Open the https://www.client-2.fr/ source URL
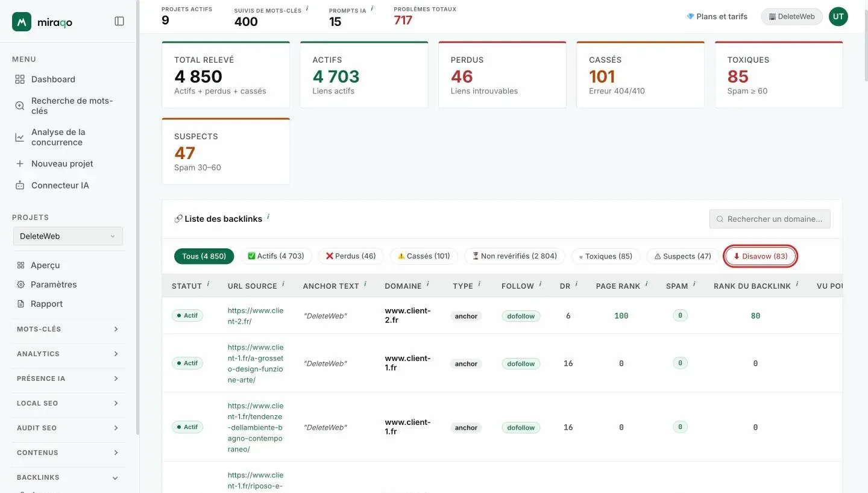The image size is (868, 493). (x=256, y=316)
